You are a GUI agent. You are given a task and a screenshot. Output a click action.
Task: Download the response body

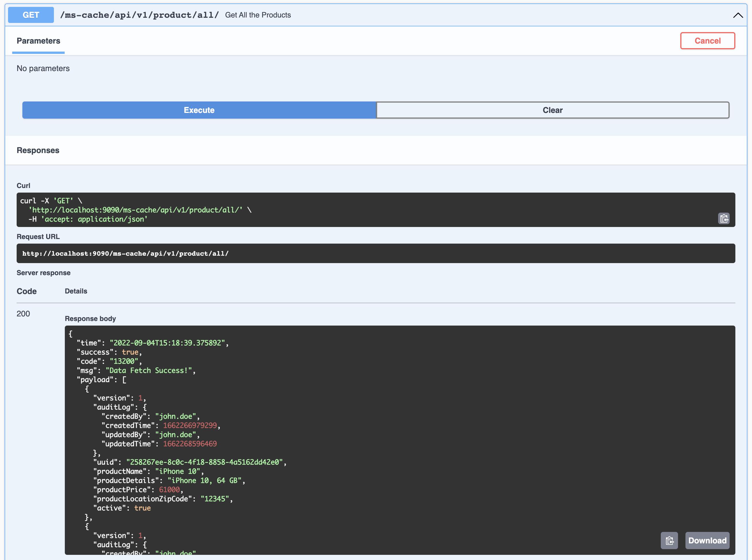[x=707, y=540]
